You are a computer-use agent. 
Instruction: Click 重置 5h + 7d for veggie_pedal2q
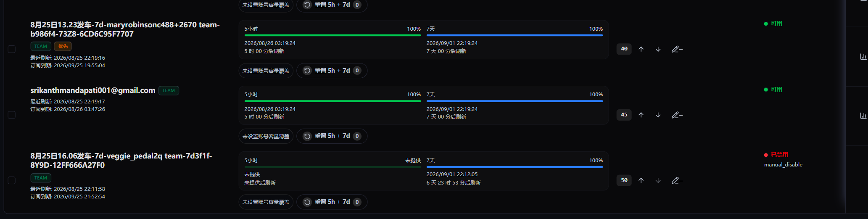[x=332, y=202]
